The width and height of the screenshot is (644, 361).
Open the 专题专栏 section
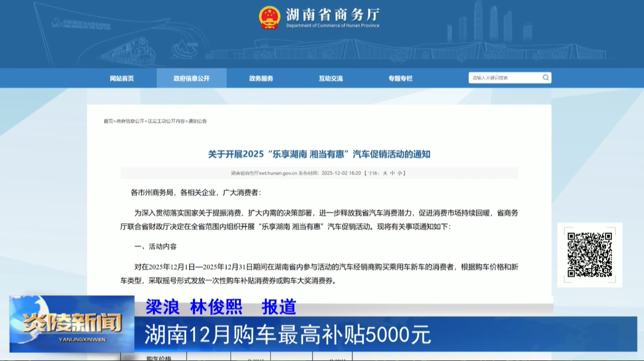pyautogui.click(x=401, y=79)
